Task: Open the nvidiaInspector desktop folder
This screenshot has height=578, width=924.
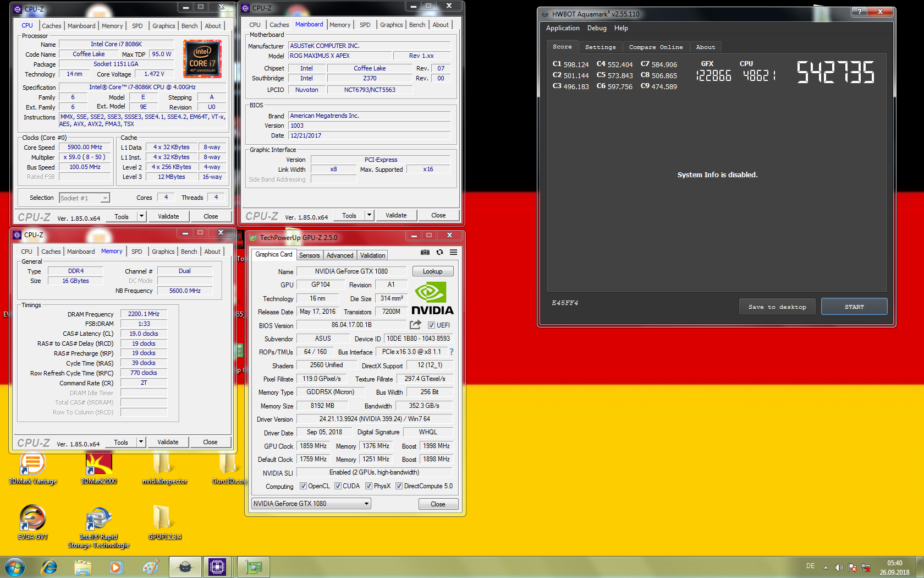Action: tap(164, 468)
